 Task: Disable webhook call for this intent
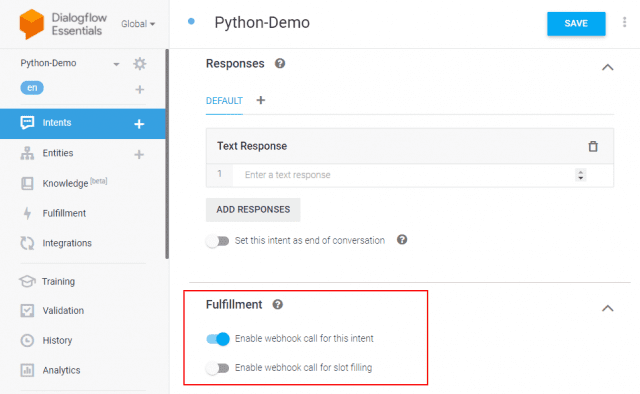(x=218, y=339)
